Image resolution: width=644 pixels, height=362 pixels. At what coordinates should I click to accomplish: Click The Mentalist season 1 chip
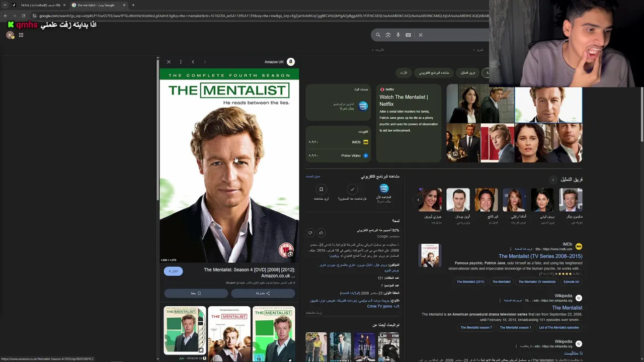point(515,327)
